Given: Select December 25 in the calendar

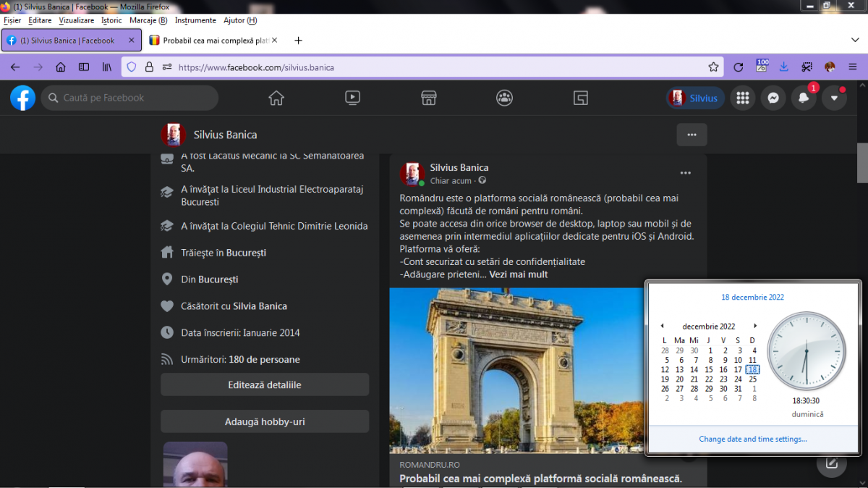Looking at the screenshot, I should pyautogui.click(x=752, y=379).
